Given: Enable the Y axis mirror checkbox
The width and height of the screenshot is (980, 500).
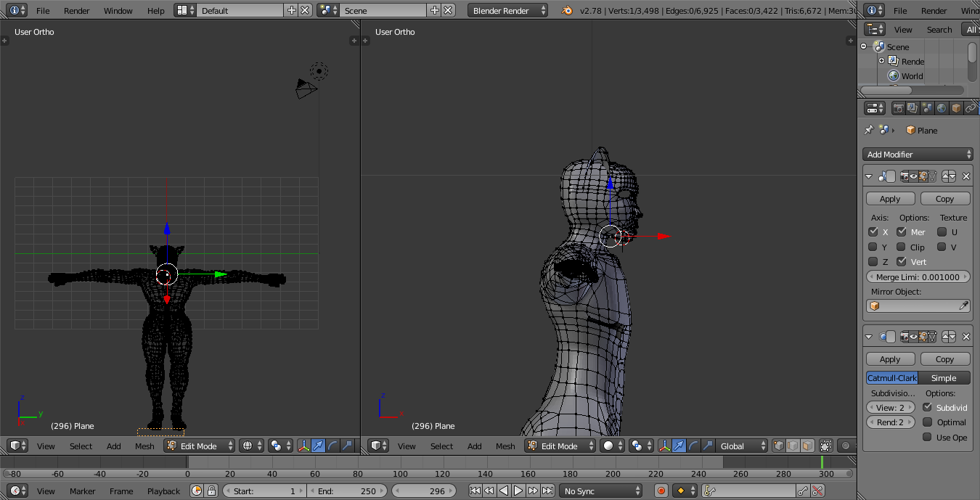Looking at the screenshot, I should 873,247.
